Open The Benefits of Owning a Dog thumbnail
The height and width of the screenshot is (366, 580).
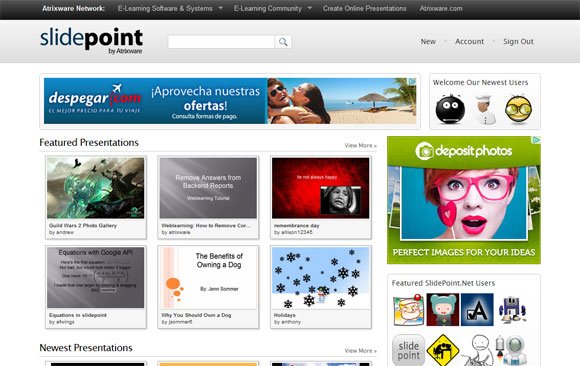208,278
